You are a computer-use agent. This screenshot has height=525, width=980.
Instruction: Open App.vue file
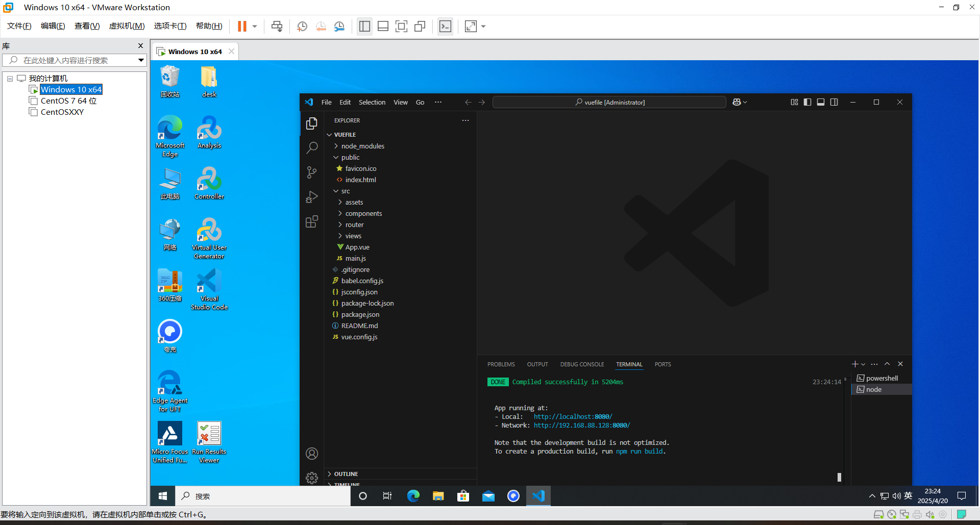pos(400,247)
